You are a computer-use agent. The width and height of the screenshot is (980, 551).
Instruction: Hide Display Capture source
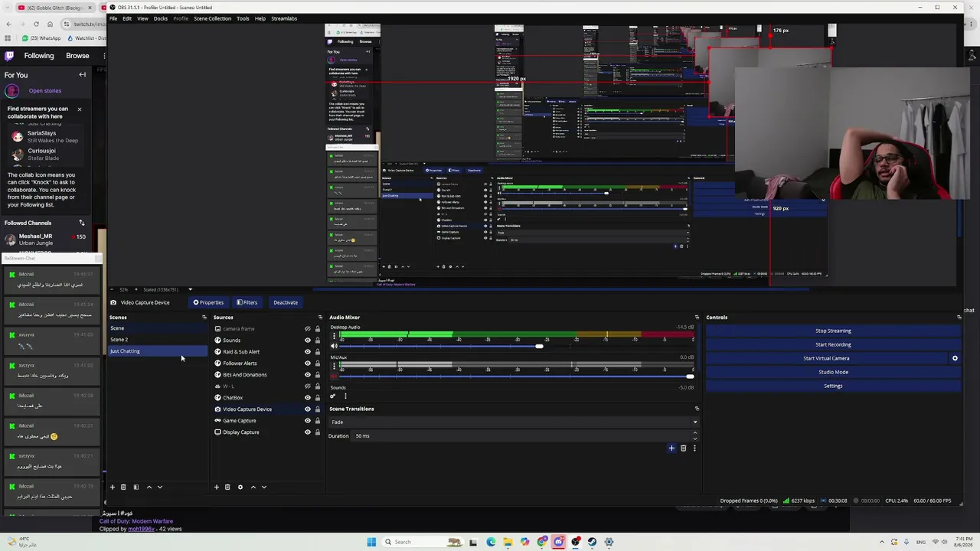point(308,432)
